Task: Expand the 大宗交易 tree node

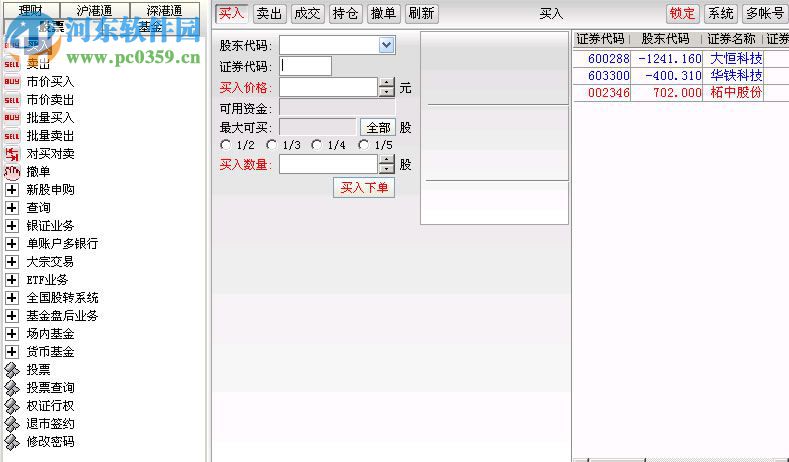Action: 12,262
